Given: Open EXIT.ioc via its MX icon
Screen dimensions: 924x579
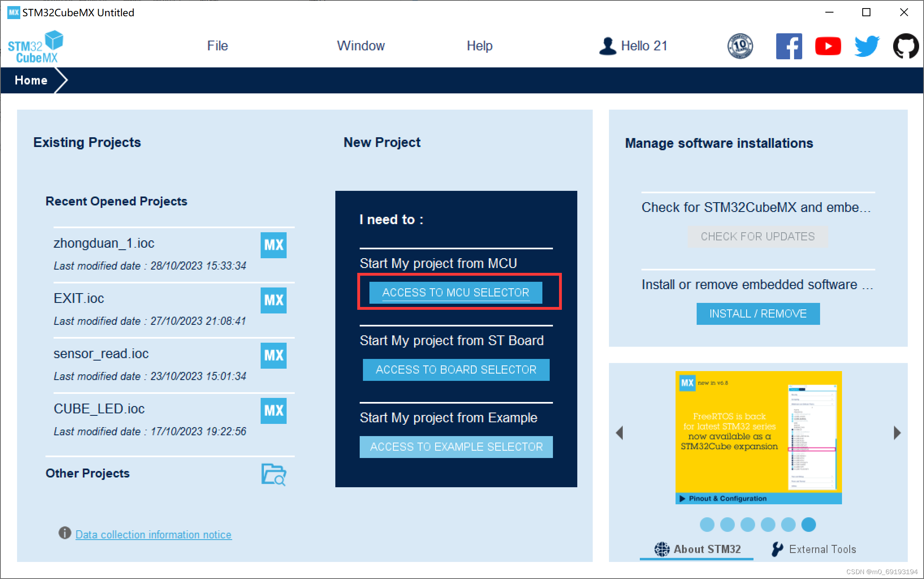Looking at the screenshot, I should [x=273, y=300].
